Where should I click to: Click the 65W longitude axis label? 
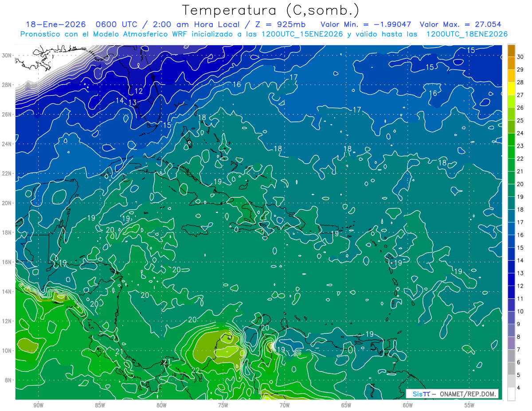coord(346,404)
